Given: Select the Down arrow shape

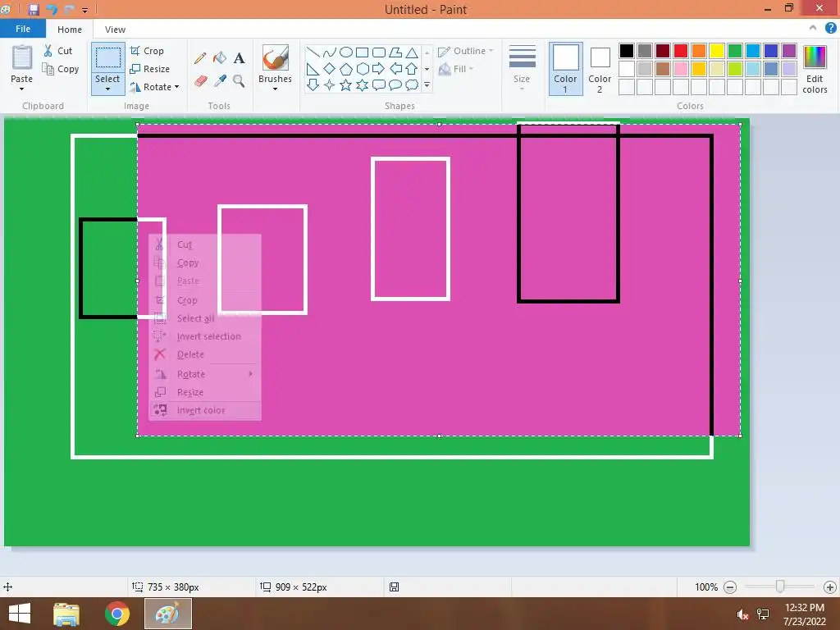Looking at the screenshot, I should click(x=313, y=84).
